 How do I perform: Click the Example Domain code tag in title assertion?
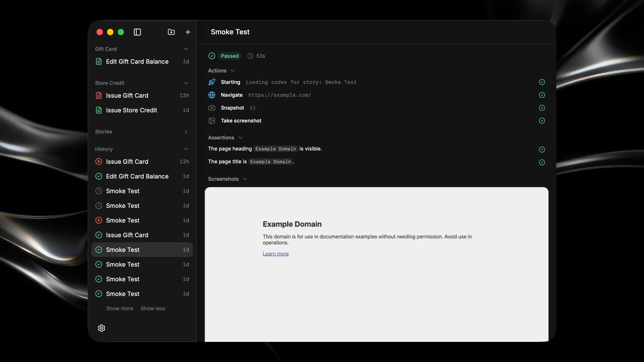tap(270, 162)
